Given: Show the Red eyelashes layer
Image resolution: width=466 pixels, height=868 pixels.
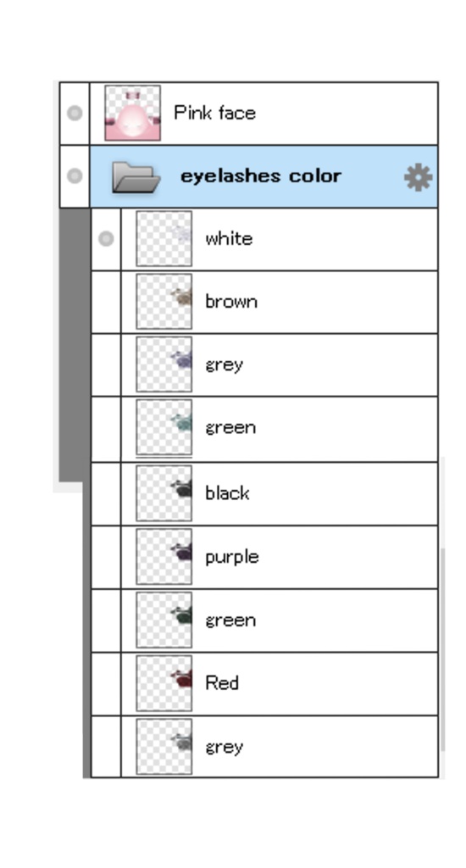Looking at the screenshot, I should 106,684.
